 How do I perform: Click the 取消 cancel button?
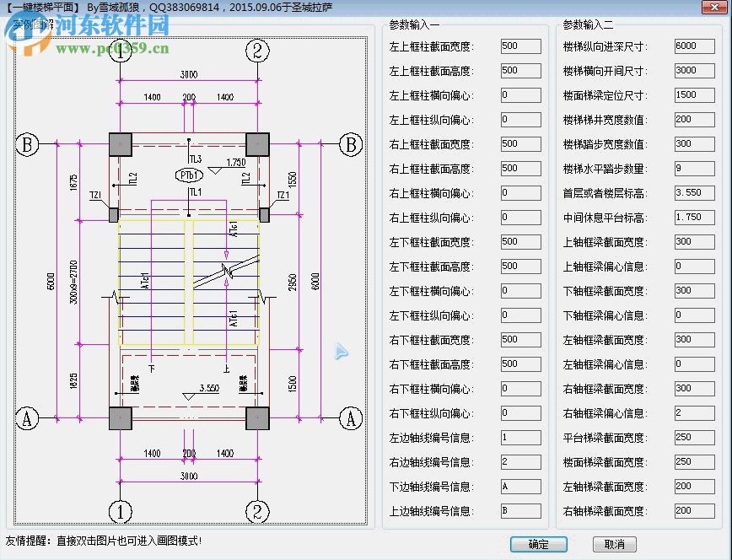click(615, 545)
